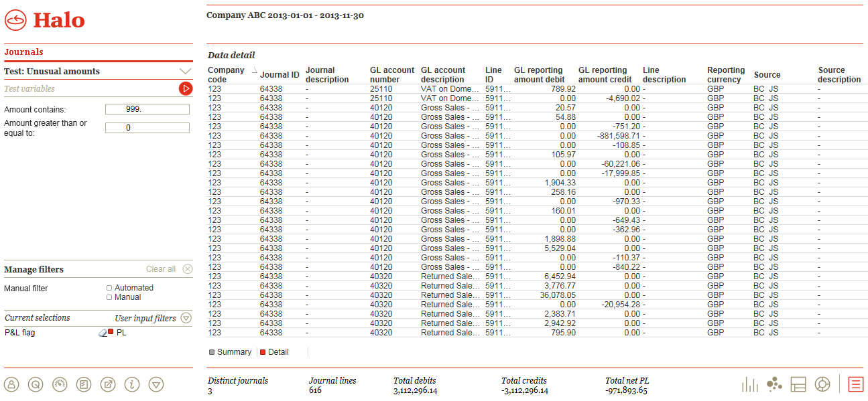868x401 pixels.
Task: Sort by the Source description header
Action: (839, 75)
